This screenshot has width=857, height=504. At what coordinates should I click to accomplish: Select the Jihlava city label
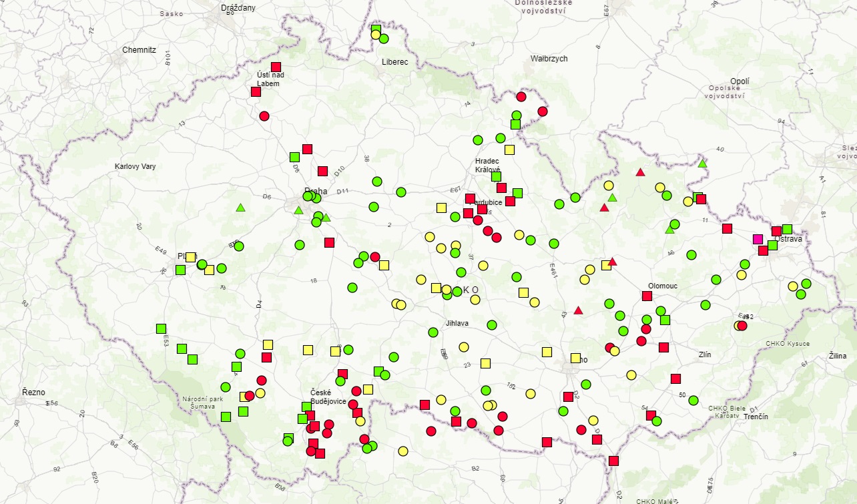pyautogui.click(x=457, y=323)
